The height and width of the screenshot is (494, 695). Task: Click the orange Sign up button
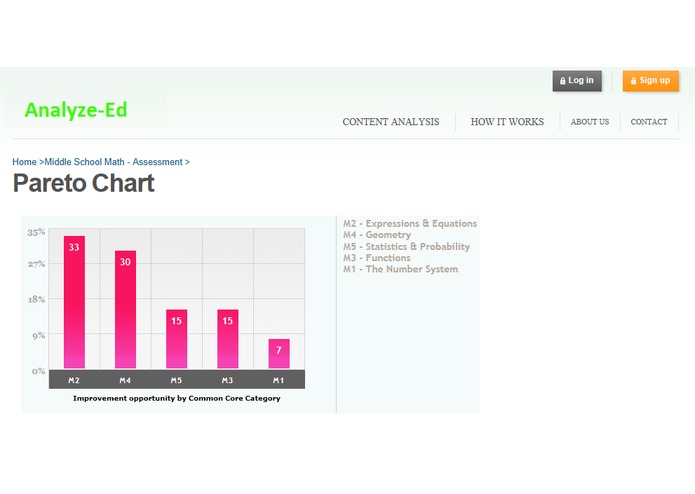click(x=650, y=81)
